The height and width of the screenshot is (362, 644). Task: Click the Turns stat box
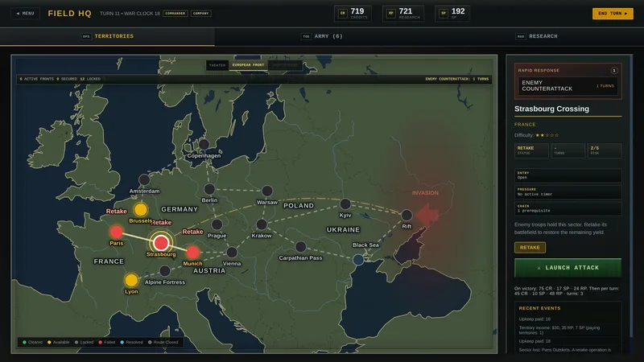(x=568, y=150)
